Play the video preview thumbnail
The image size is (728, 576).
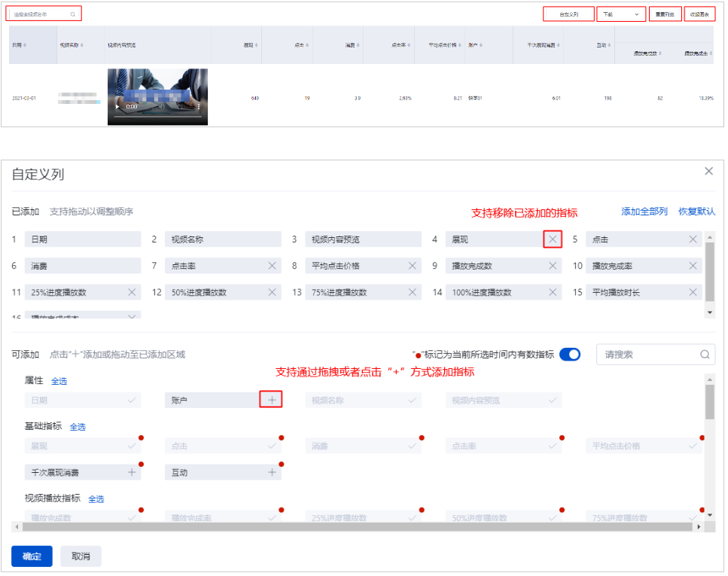point(116,107)
